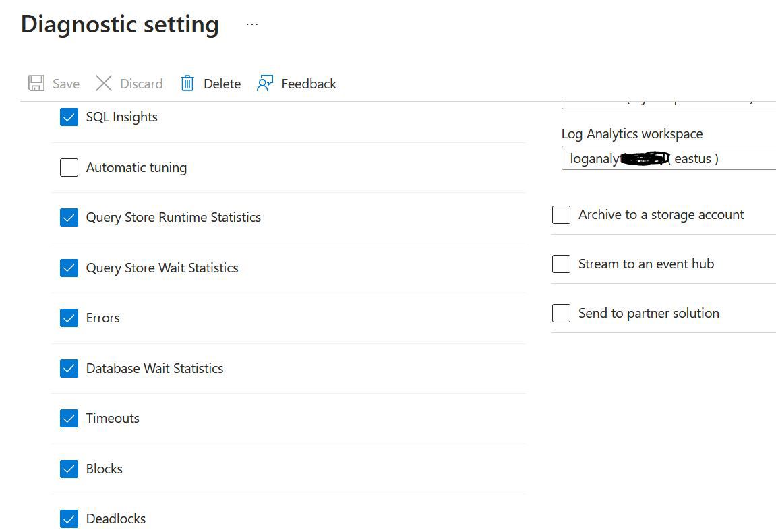Screen dimensions: 776x532
Task: Toggle Database Wait Statistics checkbox
Action: [x=69, y=368]
